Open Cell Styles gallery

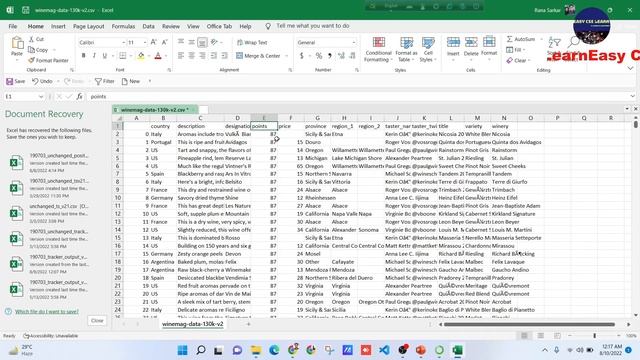coord(428,49)
